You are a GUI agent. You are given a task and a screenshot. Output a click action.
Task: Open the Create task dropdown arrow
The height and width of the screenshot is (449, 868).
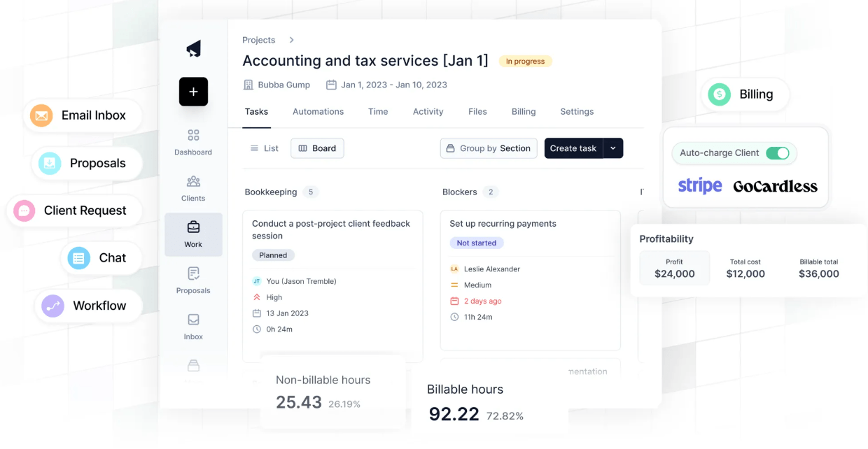(613, 148)
